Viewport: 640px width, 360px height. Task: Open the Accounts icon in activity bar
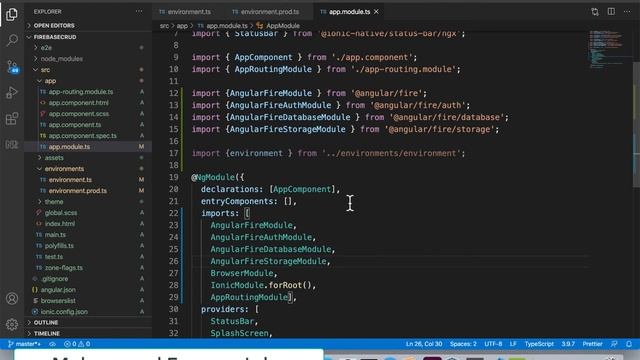coord(12,298)
